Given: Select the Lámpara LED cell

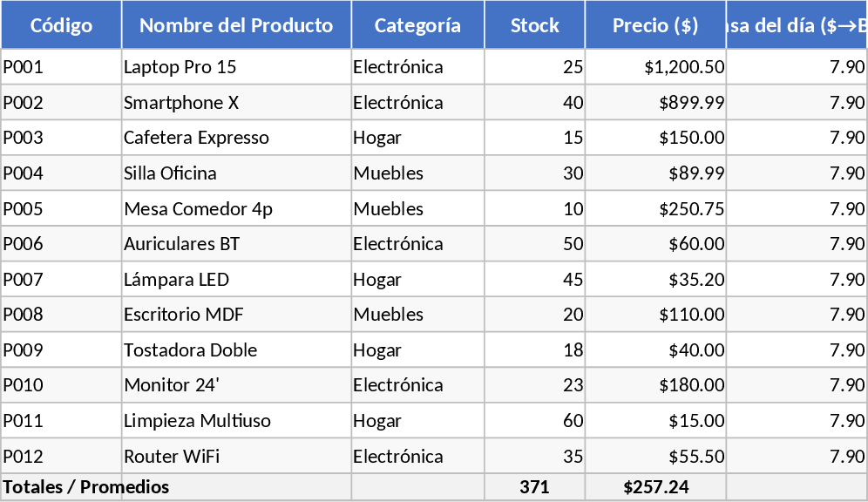Looking at the screenshot, I should (236, 280).
